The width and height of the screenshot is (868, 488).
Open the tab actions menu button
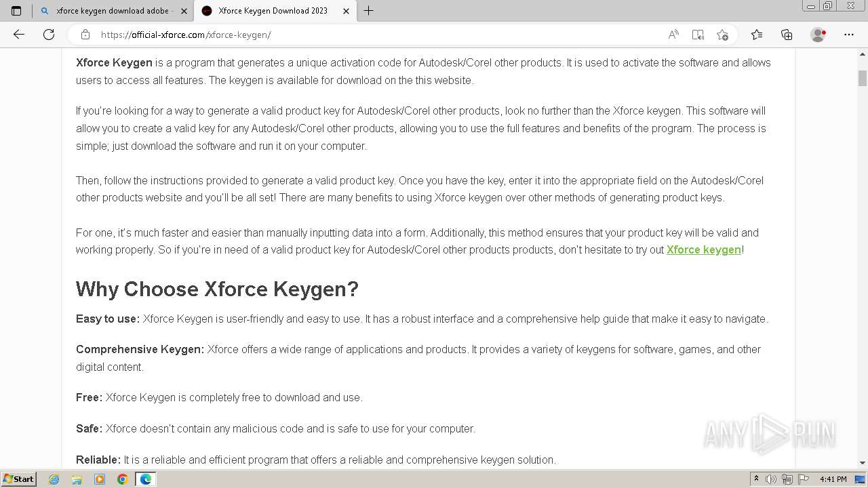[x=16, y=11]
